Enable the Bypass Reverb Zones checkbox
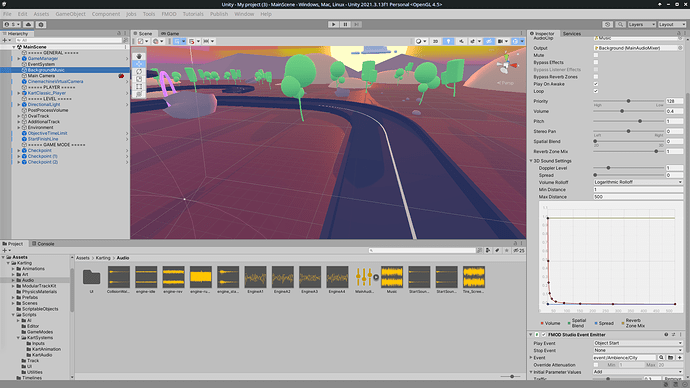 596,77
